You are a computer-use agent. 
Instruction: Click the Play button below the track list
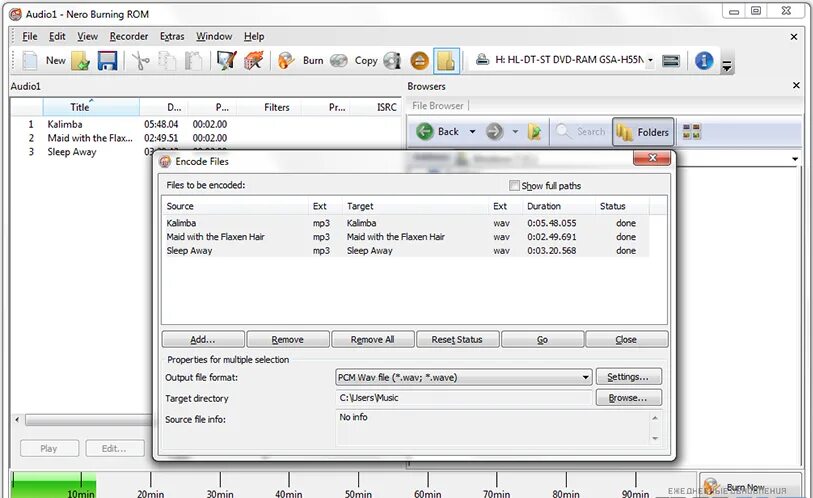click(x=49, y=448)
